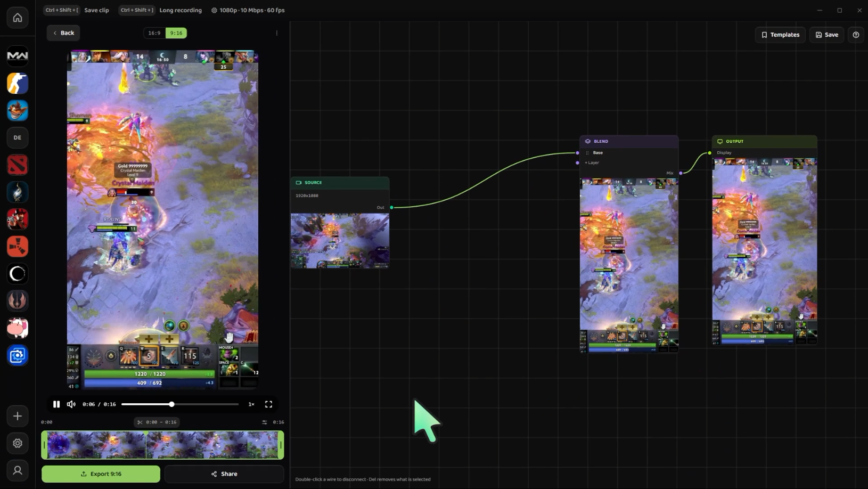Click the Source node preview thumbnail
The height and width of the screenshot is (489, 868).
pyautogui.click(x=340, y=240)
